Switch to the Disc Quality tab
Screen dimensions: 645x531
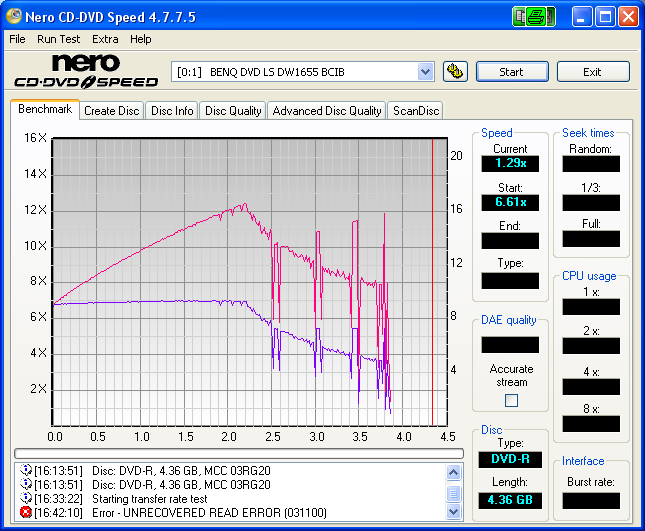233,111
